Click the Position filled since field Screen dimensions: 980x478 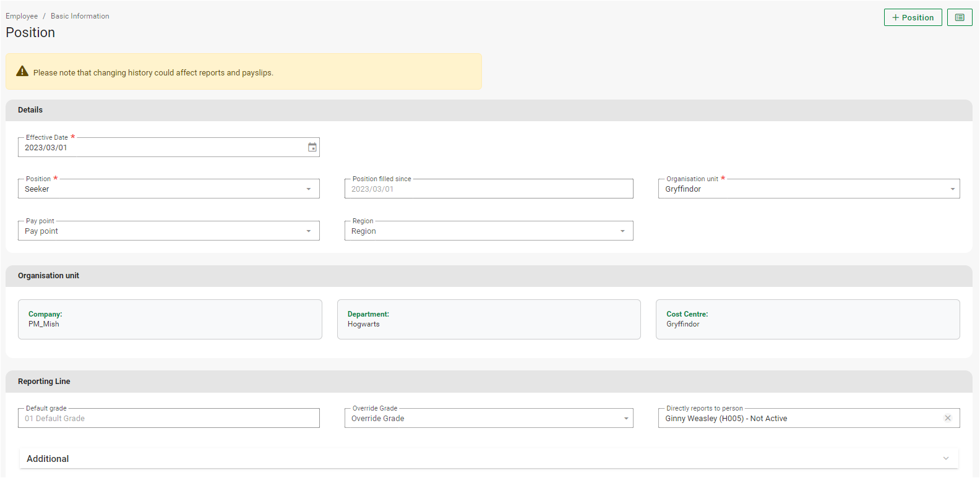point(488,189)
